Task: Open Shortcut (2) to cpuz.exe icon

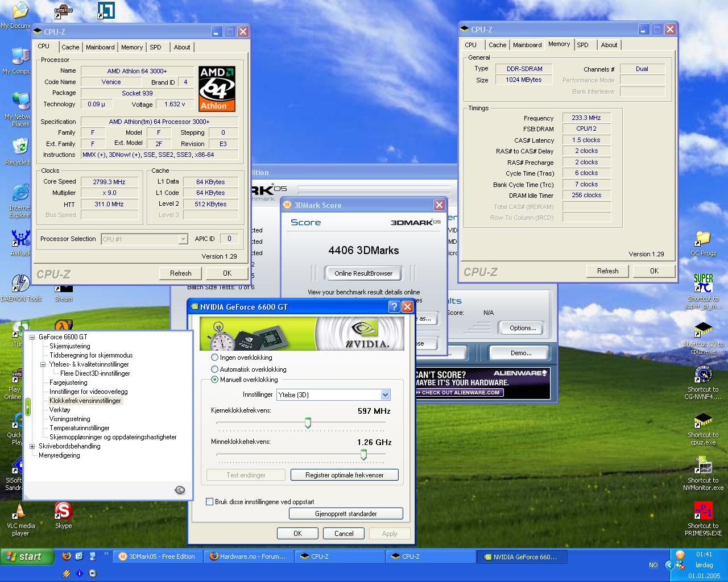Action: click(x=703, y=338)
